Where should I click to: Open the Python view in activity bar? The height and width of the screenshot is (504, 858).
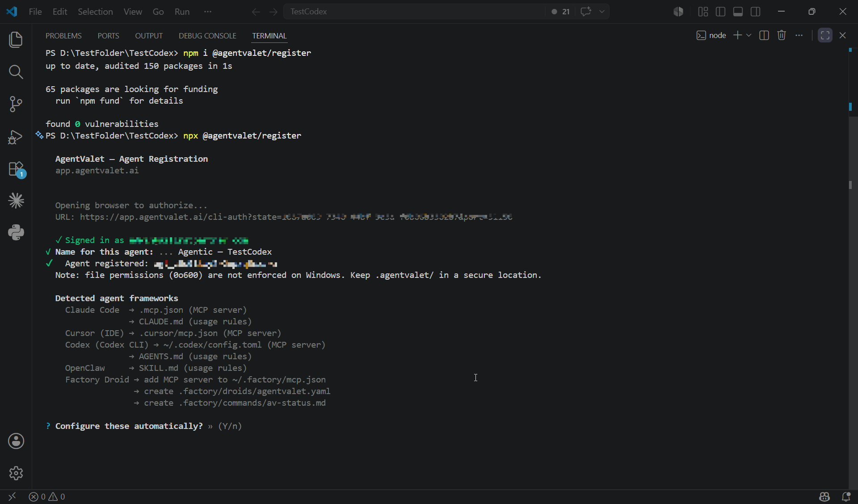click(x=16, y=233)
